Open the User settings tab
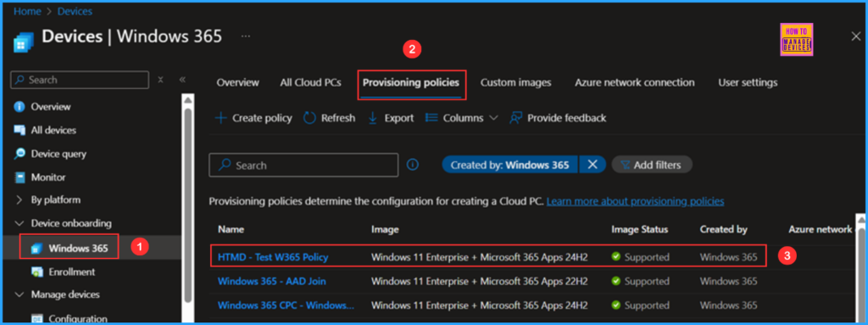The width and height of the screenshot is (868, 325). (748, 82)
